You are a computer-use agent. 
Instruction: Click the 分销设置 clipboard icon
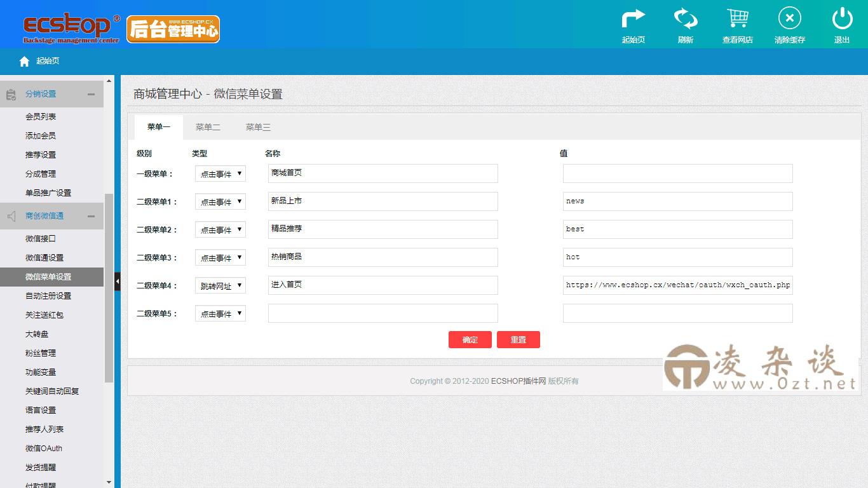point(11,94)
